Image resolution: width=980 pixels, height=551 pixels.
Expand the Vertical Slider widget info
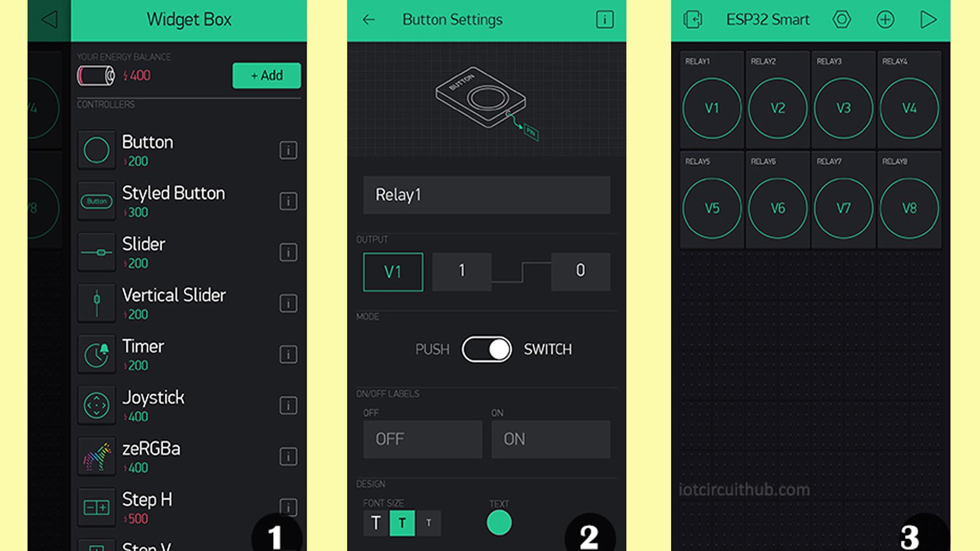[x=287, y=304]
